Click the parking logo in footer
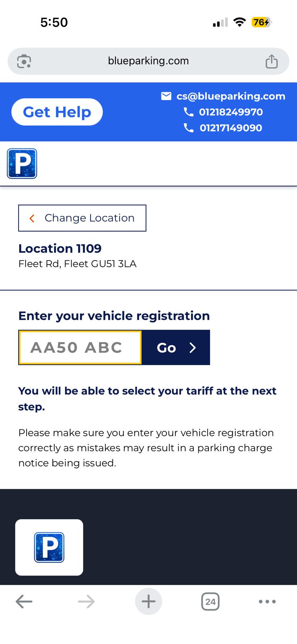 pos(49,547)
